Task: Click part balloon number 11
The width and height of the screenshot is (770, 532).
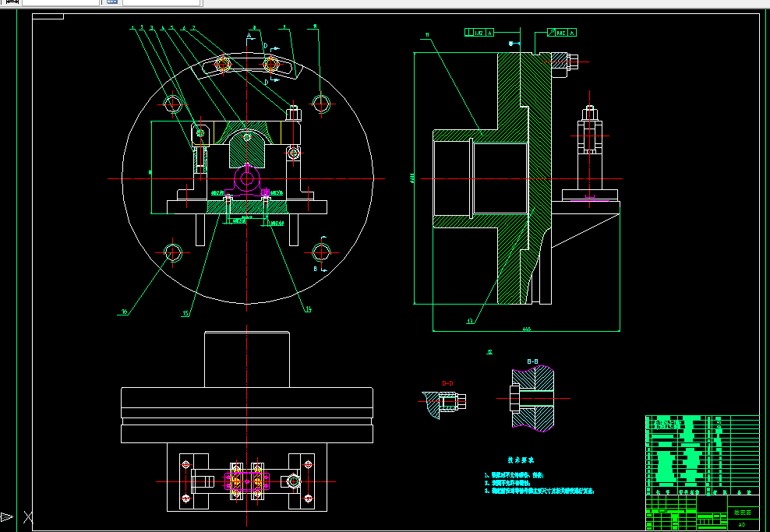Action: [x=427, y=35]
